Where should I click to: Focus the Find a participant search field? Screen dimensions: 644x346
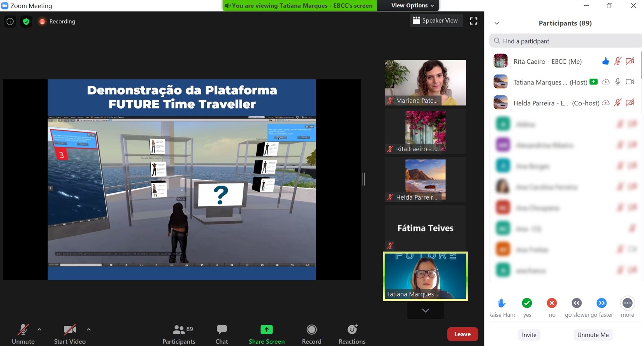click(x=565, y=41)
